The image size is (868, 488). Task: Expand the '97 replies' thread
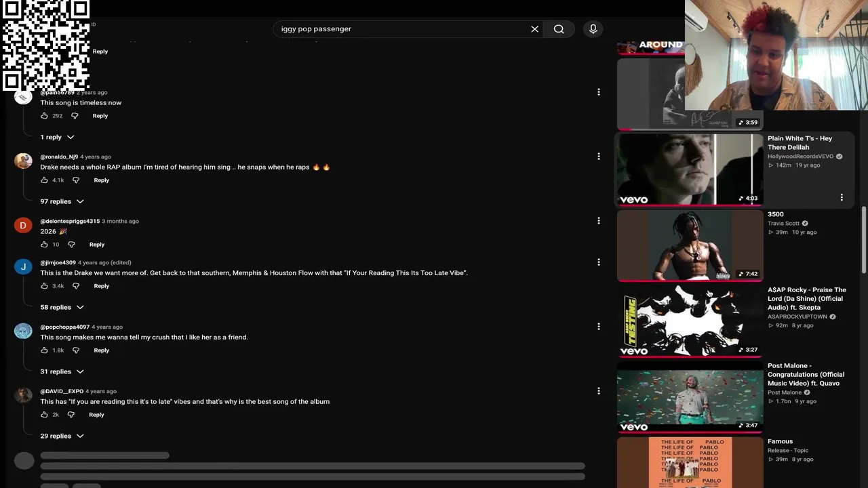click(x=62, y=201)
